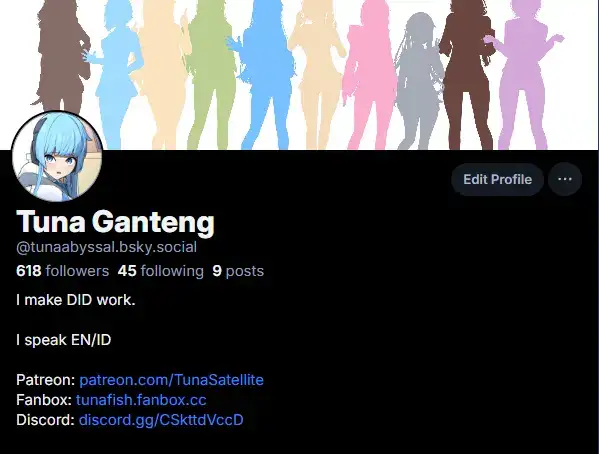Open the tunafish.fanbox.cc link
599x454 pixels.
pos(141,400)
